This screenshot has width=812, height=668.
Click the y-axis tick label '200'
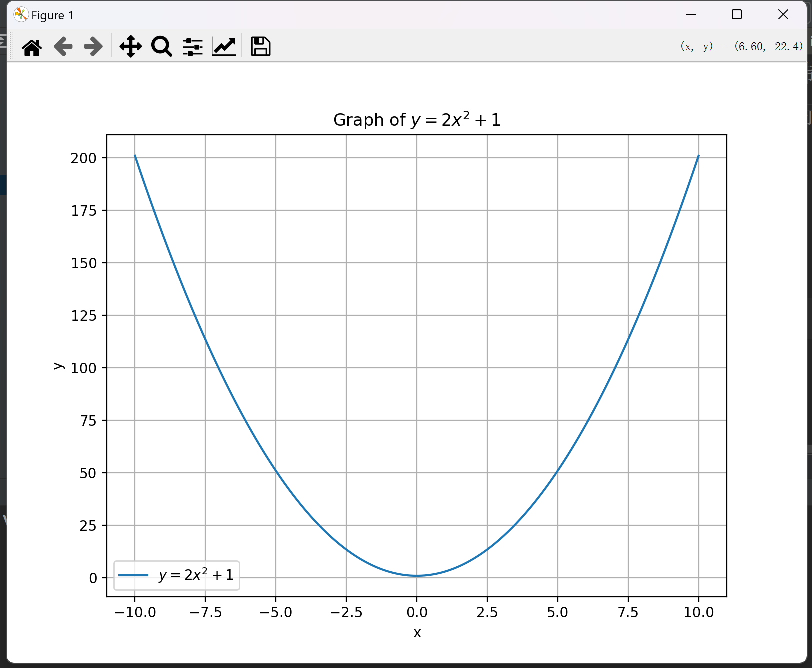click(84, 158)
